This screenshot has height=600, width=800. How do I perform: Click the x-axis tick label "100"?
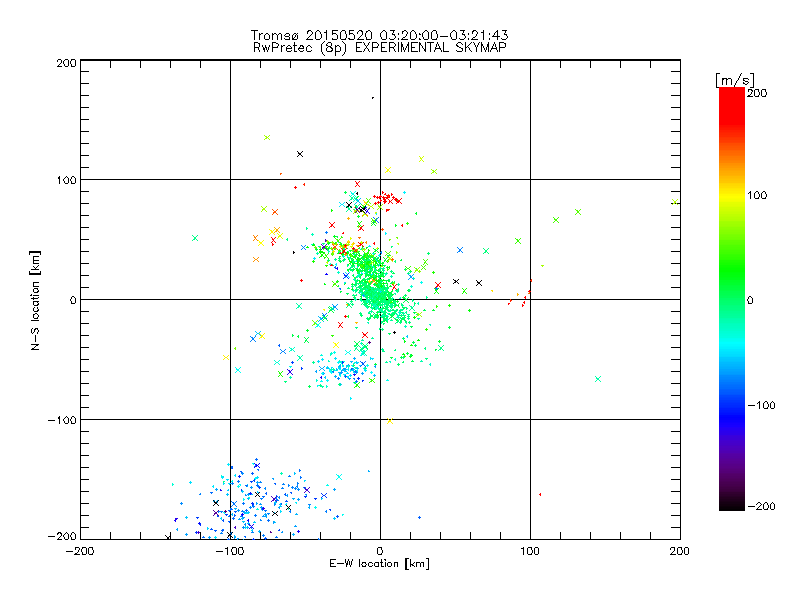[530, 551]
